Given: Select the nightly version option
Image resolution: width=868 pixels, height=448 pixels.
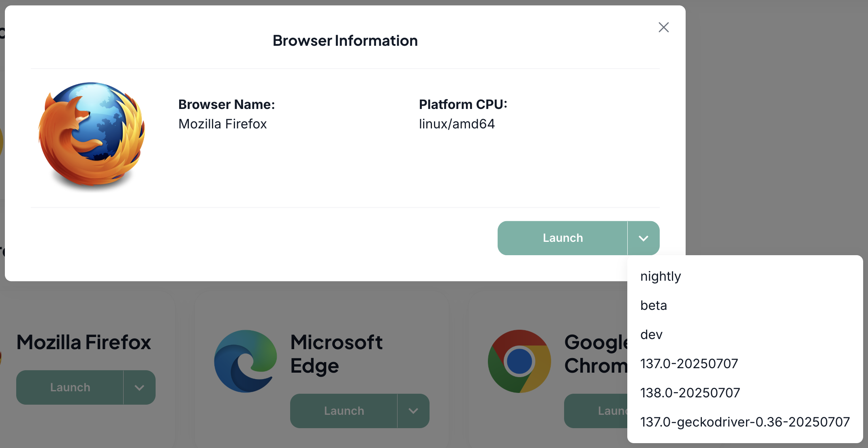Looking at the screenshot, I should click(x=745, y=276).
